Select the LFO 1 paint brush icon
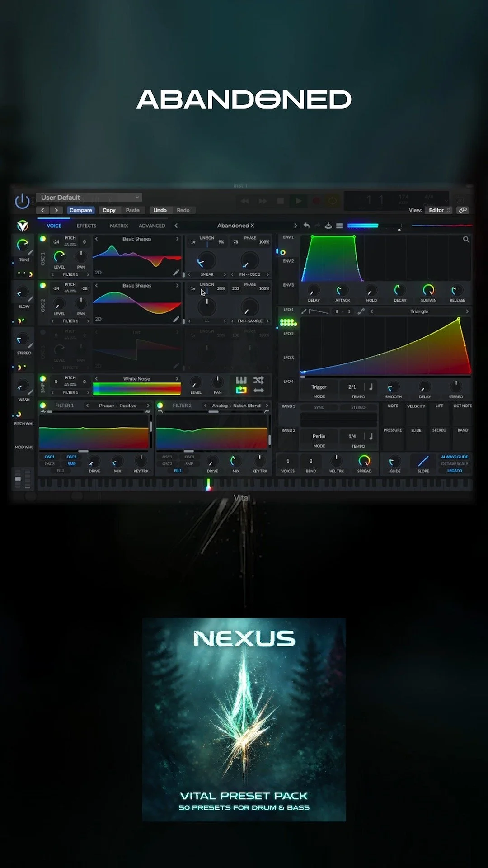488x868 pixels. [x=304, y=311]
